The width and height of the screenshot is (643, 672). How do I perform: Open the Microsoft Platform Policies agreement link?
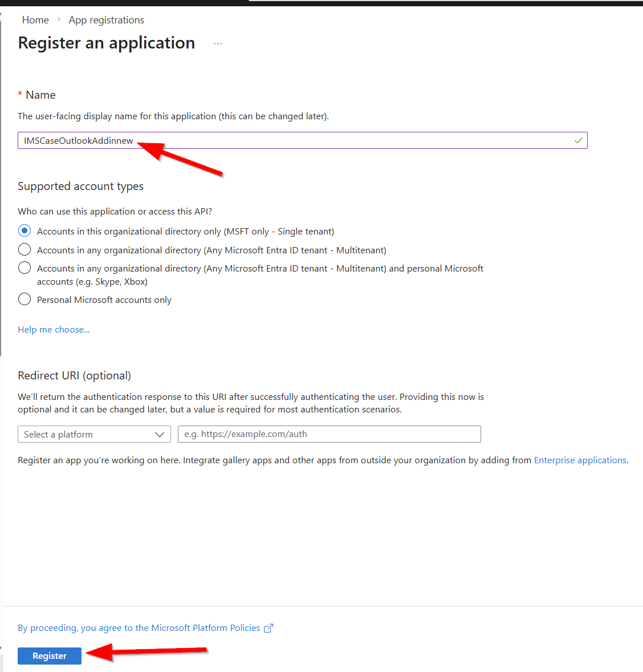[x=139, y=628]
